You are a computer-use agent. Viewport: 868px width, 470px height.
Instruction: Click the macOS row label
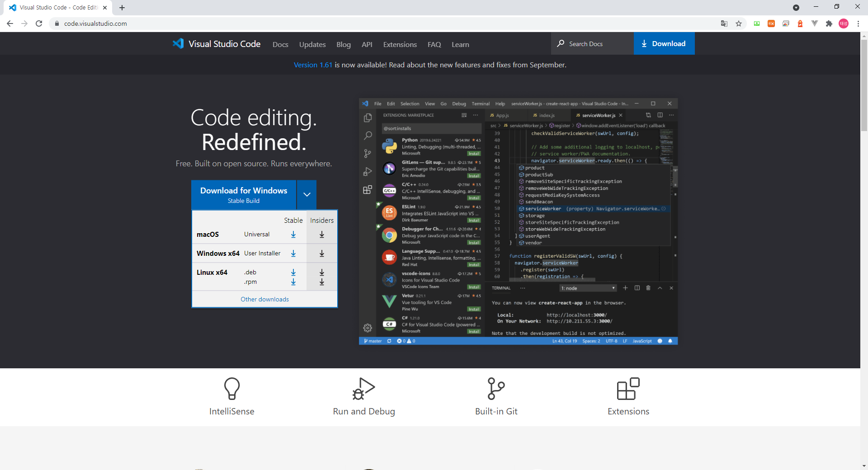click(x=208, y=234)
